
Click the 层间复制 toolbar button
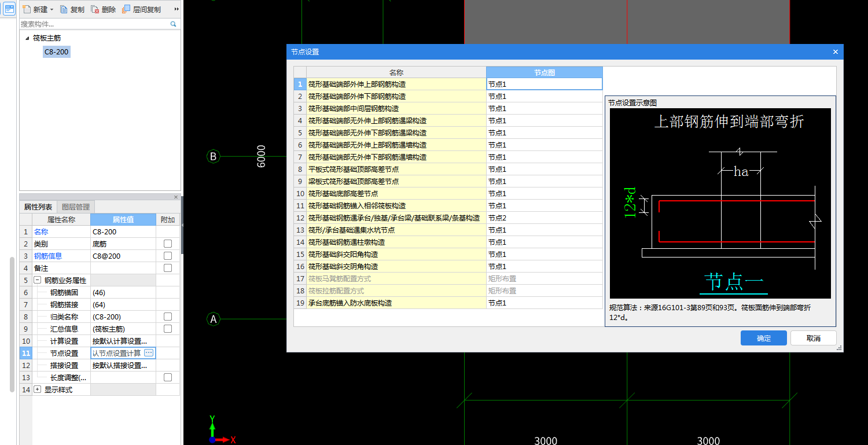[x=142, y=9]
